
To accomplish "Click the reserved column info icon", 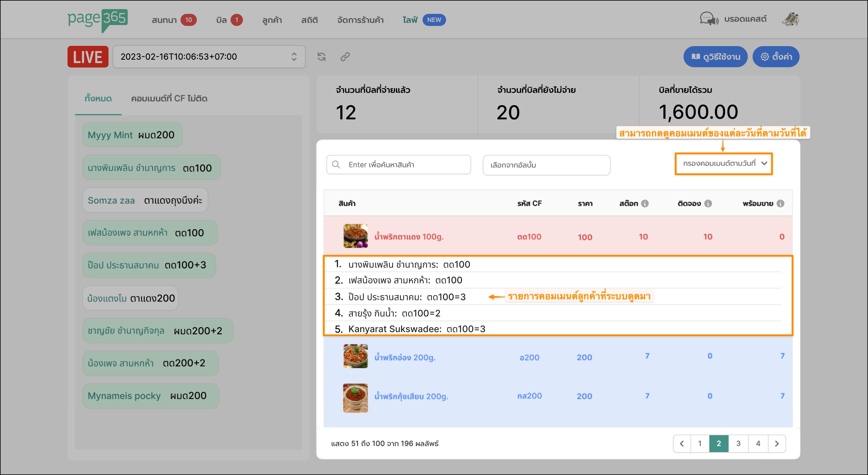I will click(x=708, y=203).
